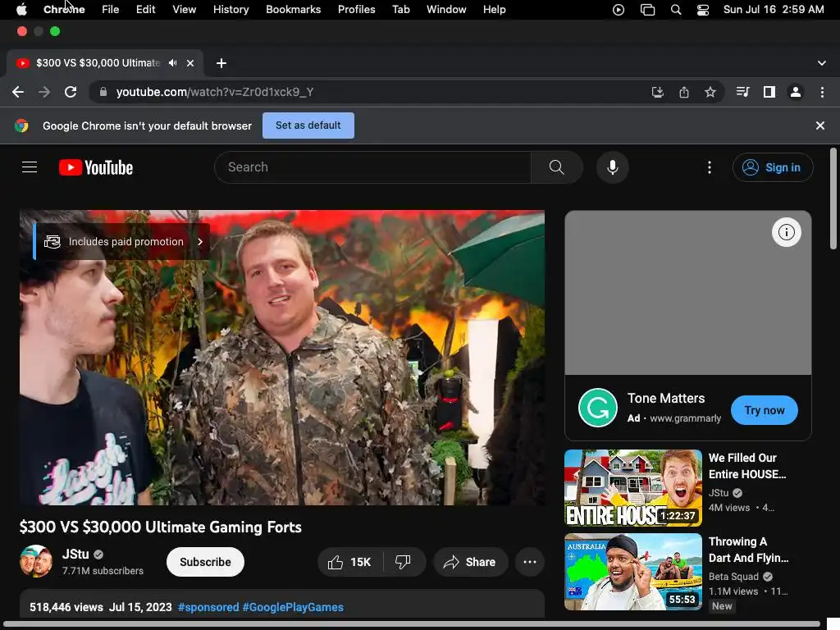This screenshot has width=840, height=630.
Task: Expand the Includes paid promotion chevron
Action: (x=200, y=242)
